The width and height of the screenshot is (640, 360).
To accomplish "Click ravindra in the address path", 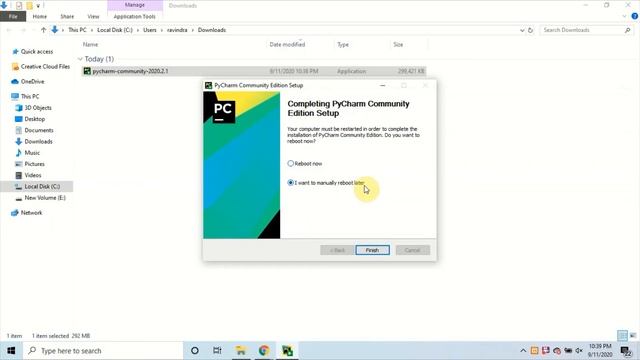I will tap(177, 30).
